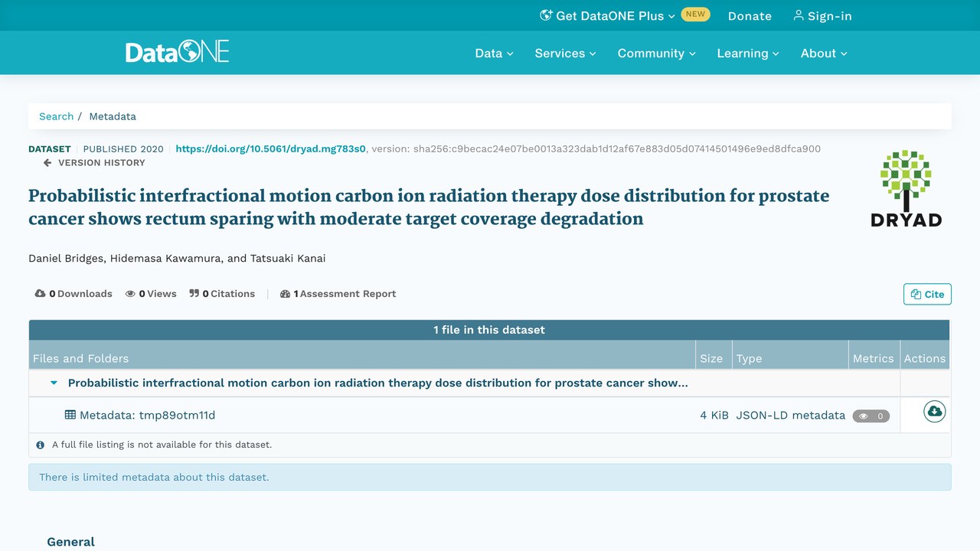Collapse the dataset folder row triangle
This screenshot has height=551, width=980.
pos(54,383)
